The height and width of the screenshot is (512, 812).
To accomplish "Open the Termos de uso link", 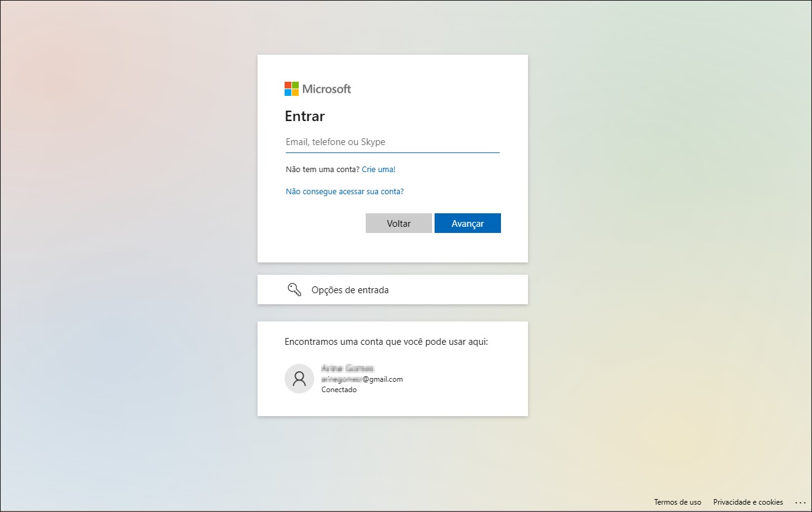I will 677,502.
